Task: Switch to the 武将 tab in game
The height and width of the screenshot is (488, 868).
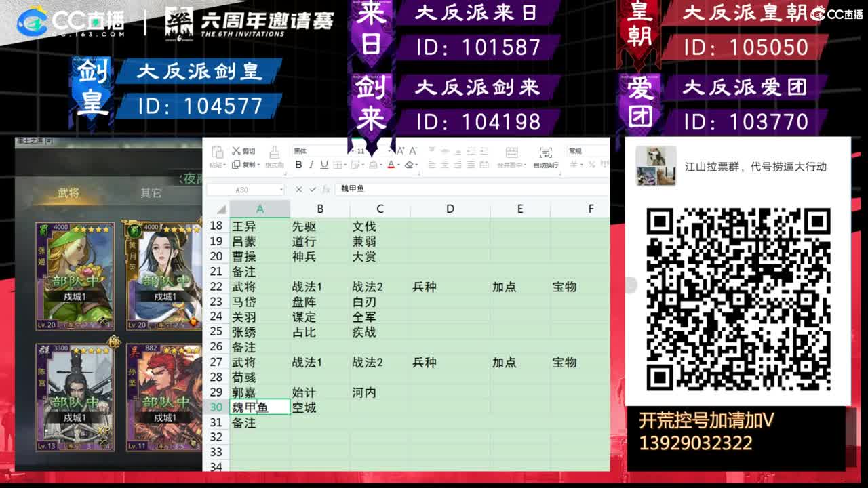Action: (68, 193)
